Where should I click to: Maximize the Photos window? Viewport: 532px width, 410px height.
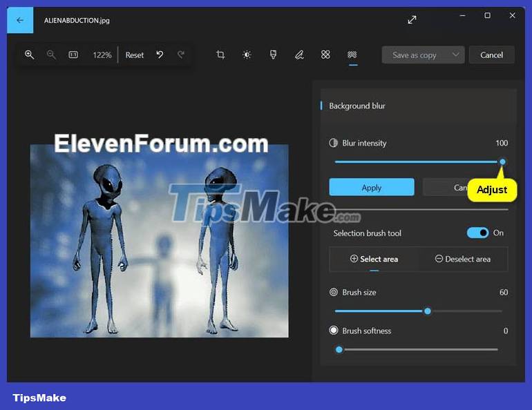pos(488,15)
